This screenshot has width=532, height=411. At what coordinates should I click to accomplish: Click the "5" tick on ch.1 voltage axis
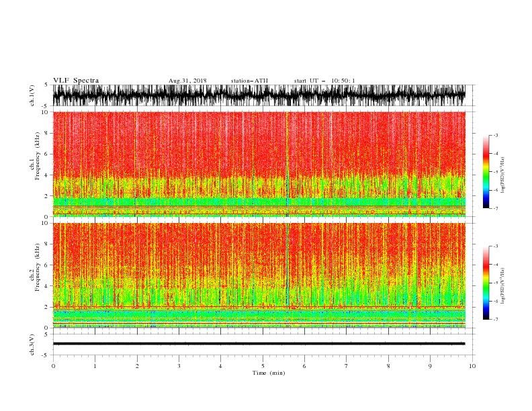tap(47, 85)
